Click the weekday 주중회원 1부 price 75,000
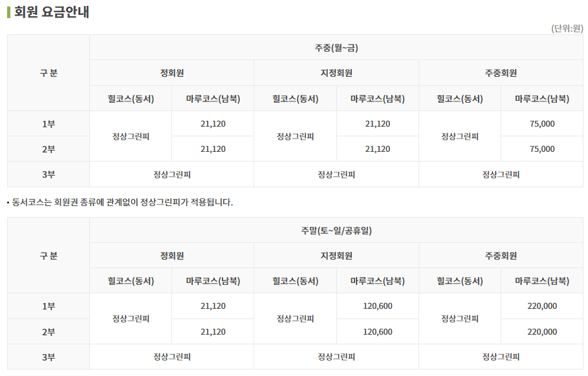 click(x=542, y=123)
